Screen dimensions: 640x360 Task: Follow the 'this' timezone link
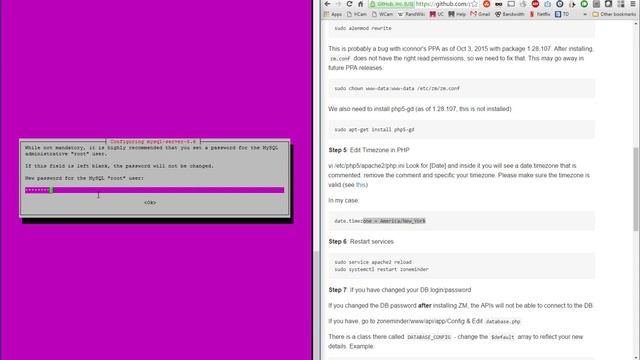(360, 185)
